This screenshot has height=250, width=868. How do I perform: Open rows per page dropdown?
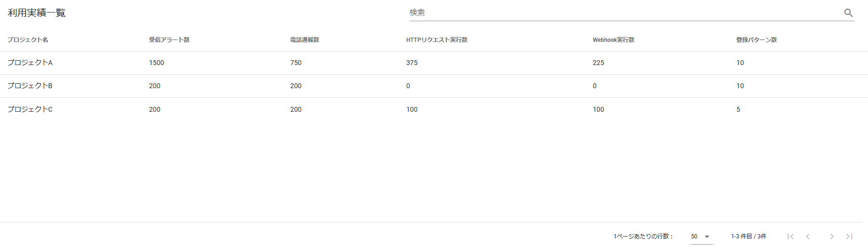(701, 237)
